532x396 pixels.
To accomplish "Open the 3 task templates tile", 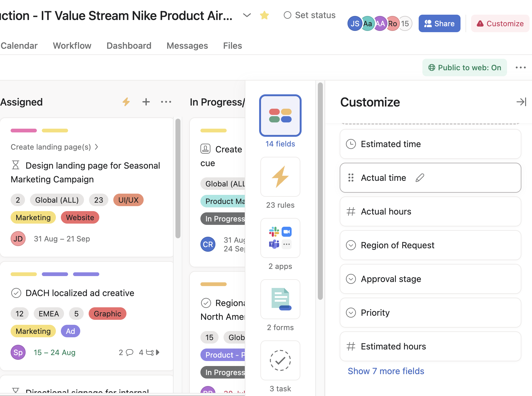I will click(x=280, y=360).
